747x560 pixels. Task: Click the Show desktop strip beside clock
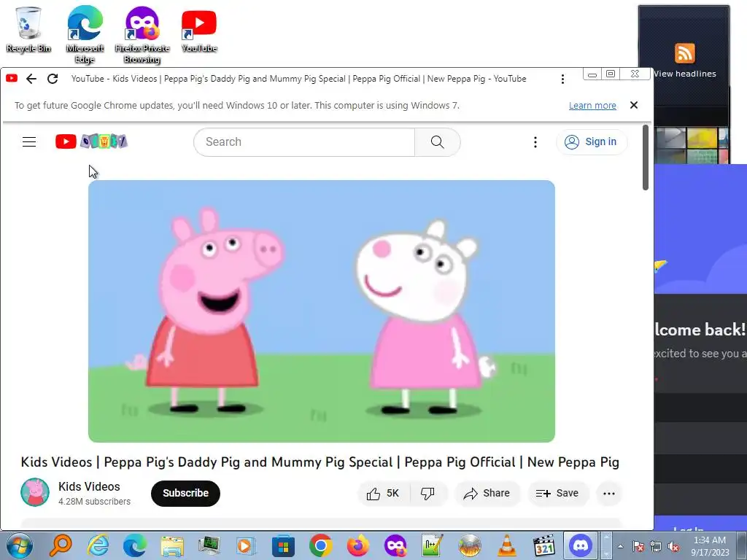743,545
